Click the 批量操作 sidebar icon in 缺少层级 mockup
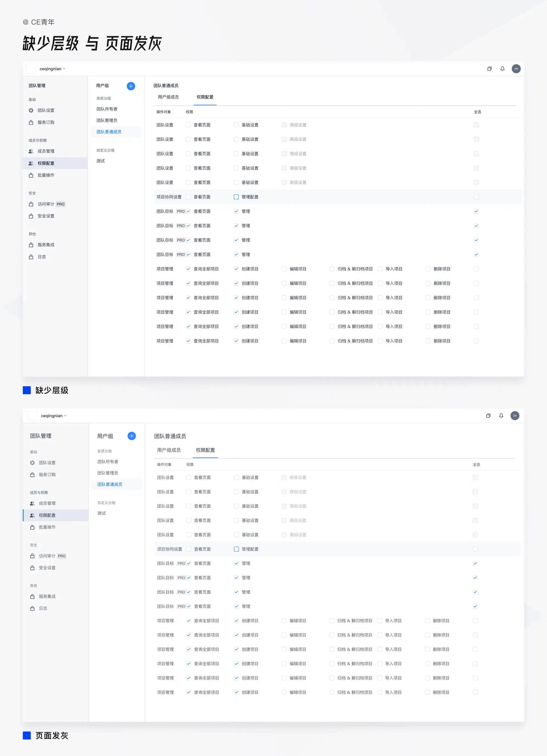The image size is (547, 756). pyautogui.click(x=31, y=175)
